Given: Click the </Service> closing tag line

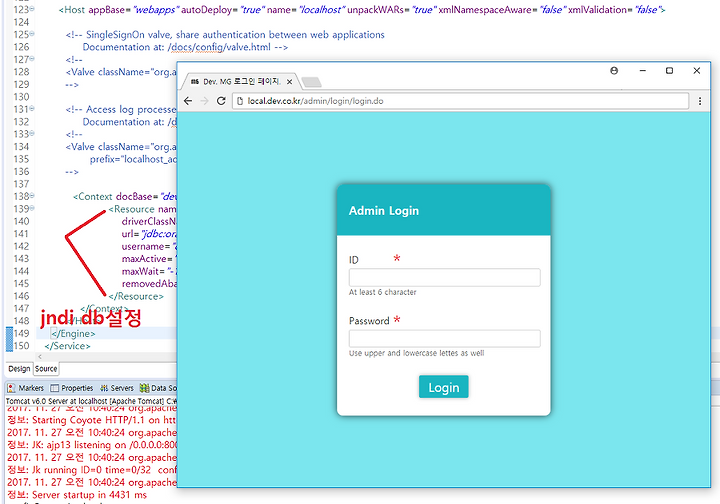Looking at the screenshot, I should tap(68, 346).
